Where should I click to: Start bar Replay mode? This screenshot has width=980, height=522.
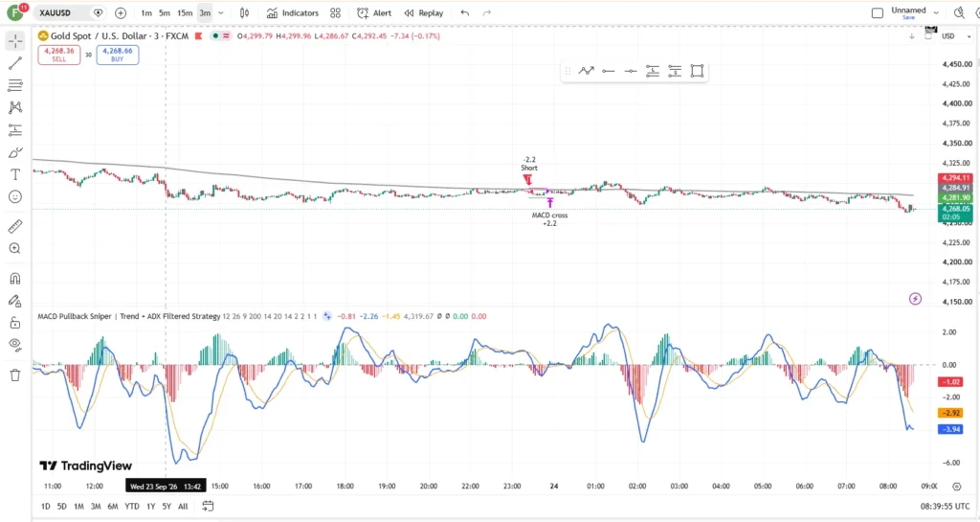point(424,12)
